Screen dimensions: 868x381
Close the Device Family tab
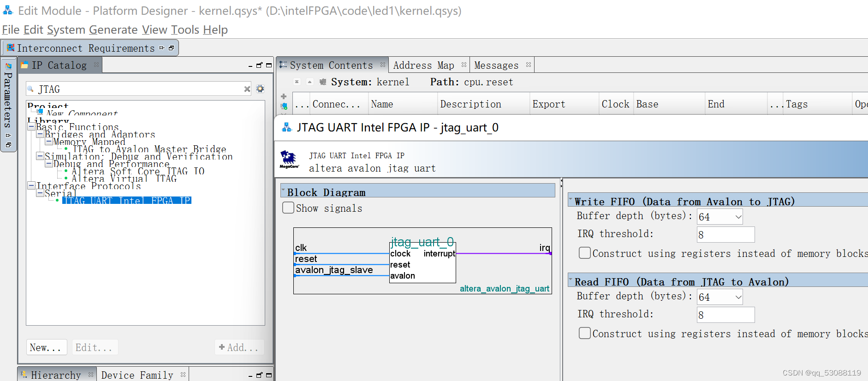click(x=183, y=375)
